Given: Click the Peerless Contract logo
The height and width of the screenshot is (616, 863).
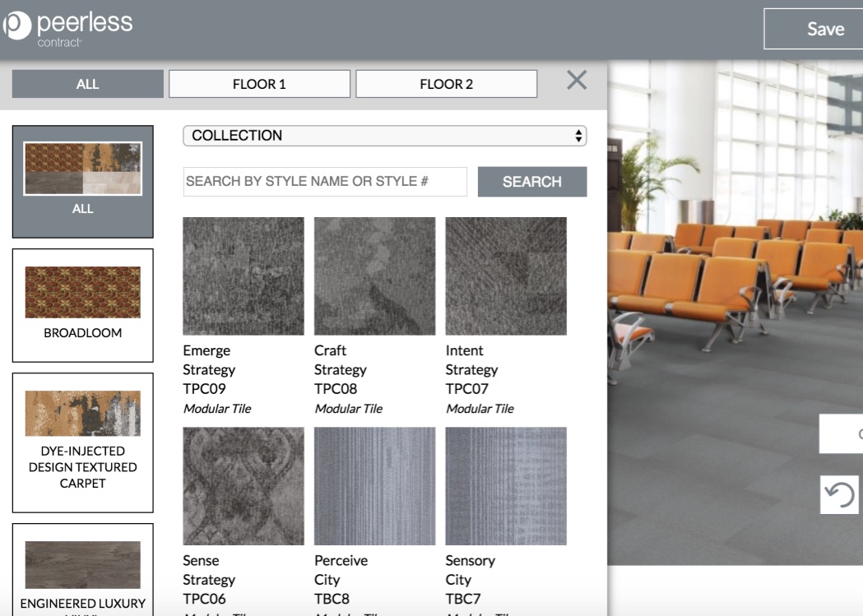Looking at the screenshot, I should pos(67,27).
